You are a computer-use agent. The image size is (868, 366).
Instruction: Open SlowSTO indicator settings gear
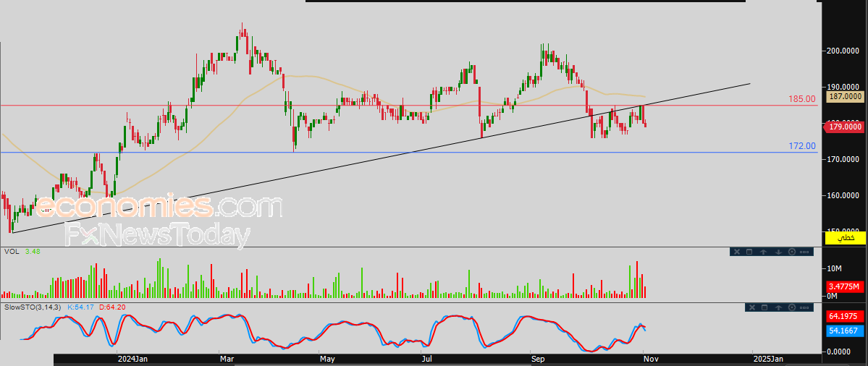[x=792, y=307]
